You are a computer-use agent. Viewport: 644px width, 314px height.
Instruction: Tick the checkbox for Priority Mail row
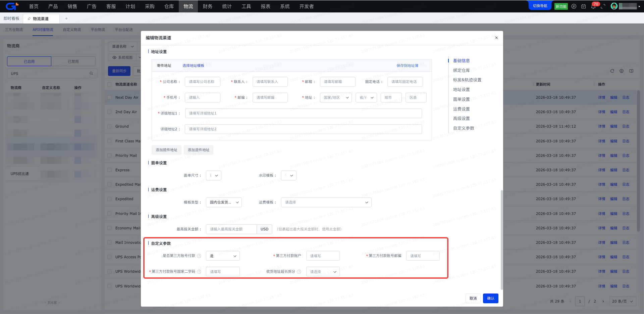click(109, 155)
